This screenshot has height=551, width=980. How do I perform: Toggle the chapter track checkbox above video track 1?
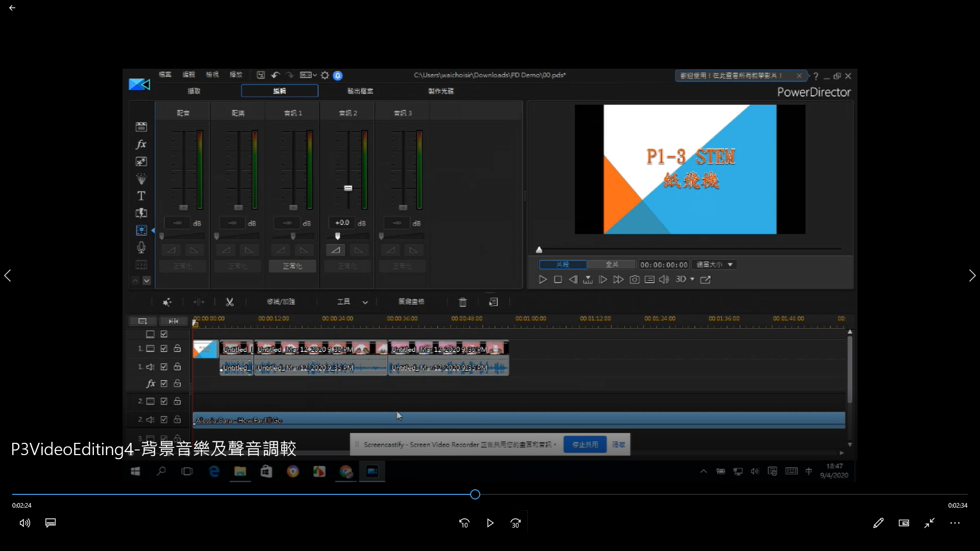(164, 334)
